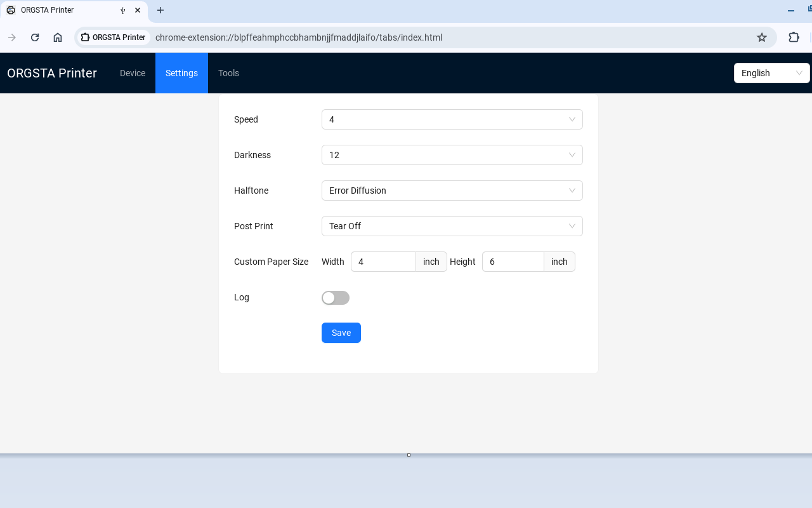Toggle the Log switch on
The height and width of the screenshot is (508, 812).
click(x=336, y=298)
